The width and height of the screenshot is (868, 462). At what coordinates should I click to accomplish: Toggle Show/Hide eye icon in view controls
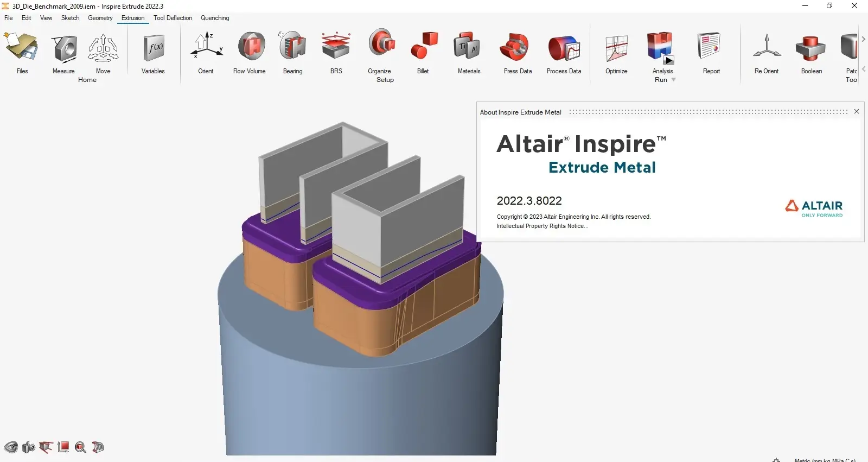[x=11, y=447]
